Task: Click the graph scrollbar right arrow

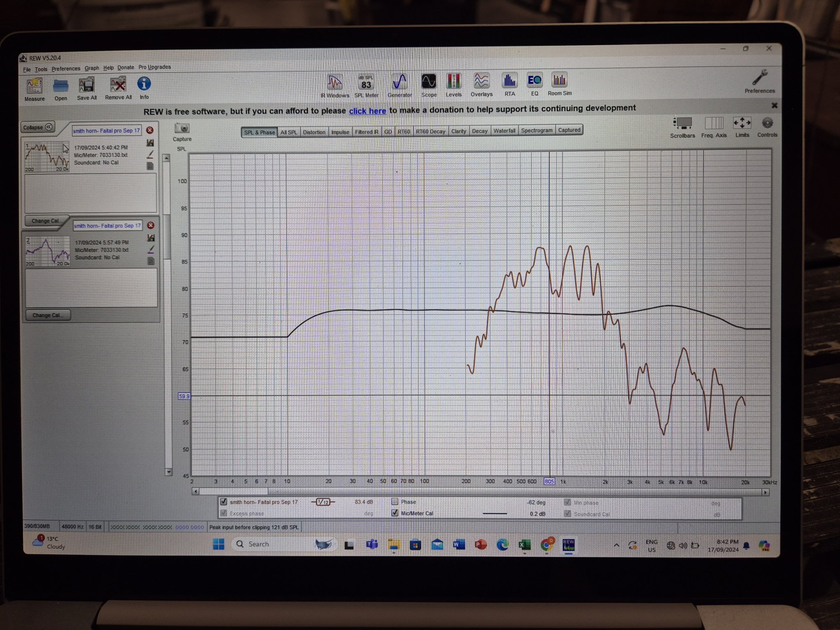Action: pos(765,492)
